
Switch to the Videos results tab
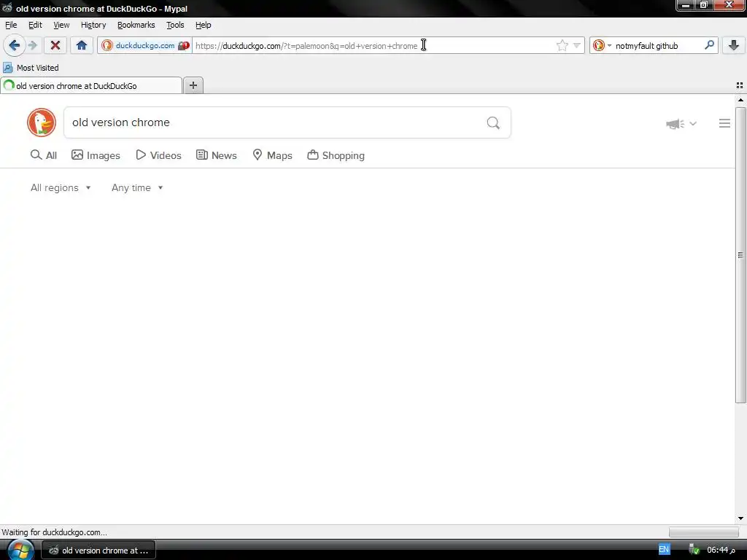pos(158,155)
